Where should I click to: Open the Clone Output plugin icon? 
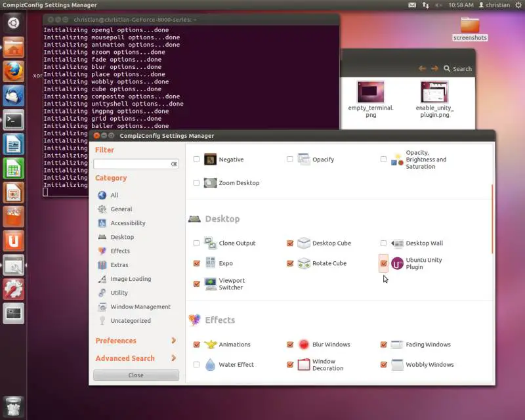tap(210, 243)
